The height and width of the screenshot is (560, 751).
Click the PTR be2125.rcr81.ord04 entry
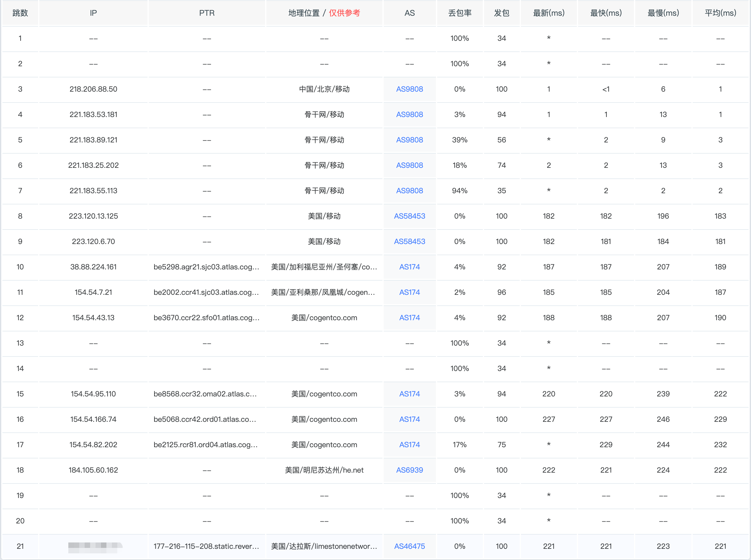[x=206, y=445]
